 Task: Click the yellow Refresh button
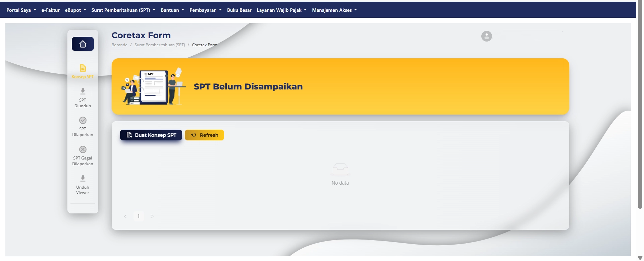[204, 135]
